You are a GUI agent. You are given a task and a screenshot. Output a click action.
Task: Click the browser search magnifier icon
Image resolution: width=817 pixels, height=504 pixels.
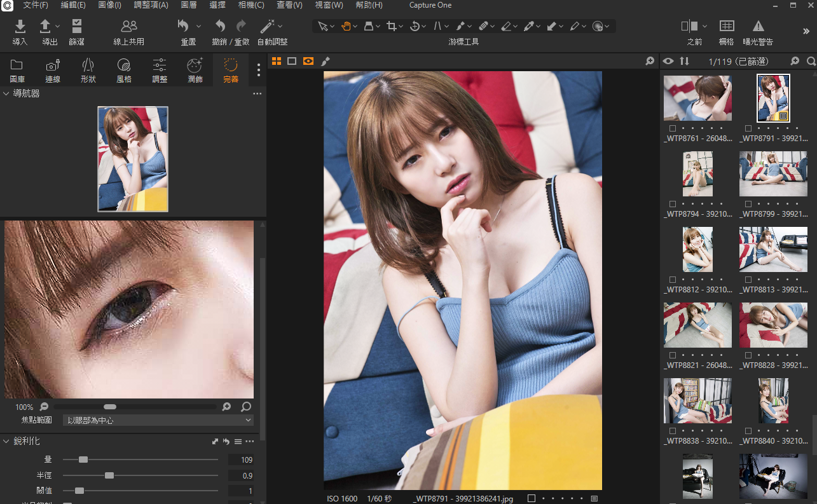pos(811,61)
